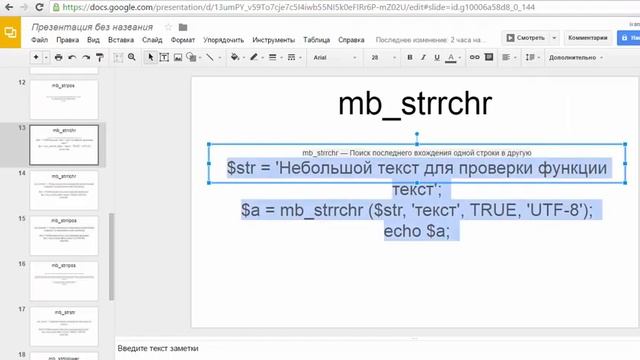Click the move to folder icon

point(183,27)
